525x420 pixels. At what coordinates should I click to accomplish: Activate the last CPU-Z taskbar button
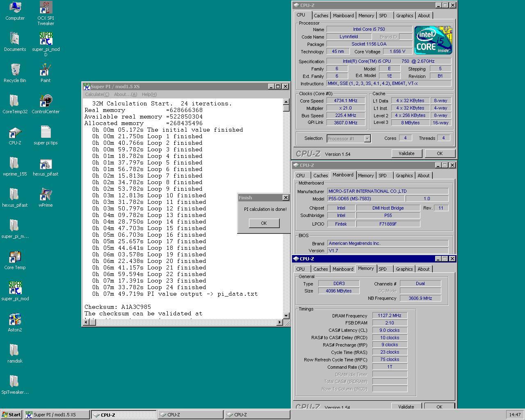(257, 415)
